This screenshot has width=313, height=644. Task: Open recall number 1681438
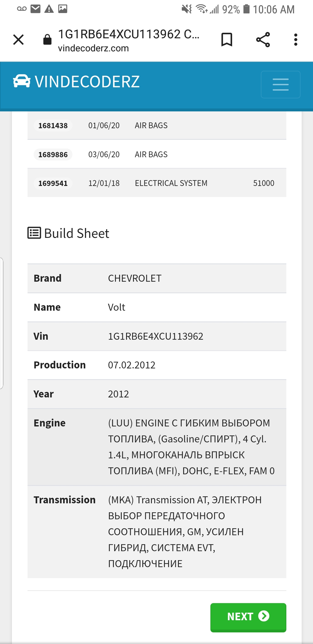[x=53, y=126]
